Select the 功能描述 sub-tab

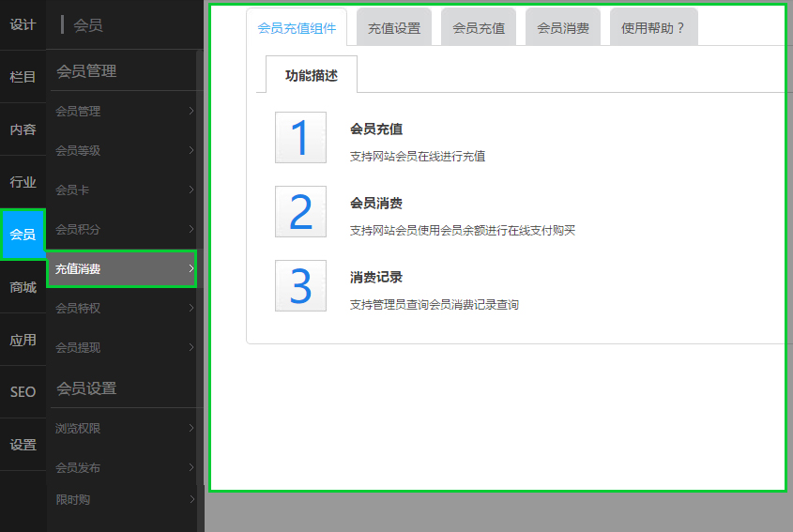[312, 75]
